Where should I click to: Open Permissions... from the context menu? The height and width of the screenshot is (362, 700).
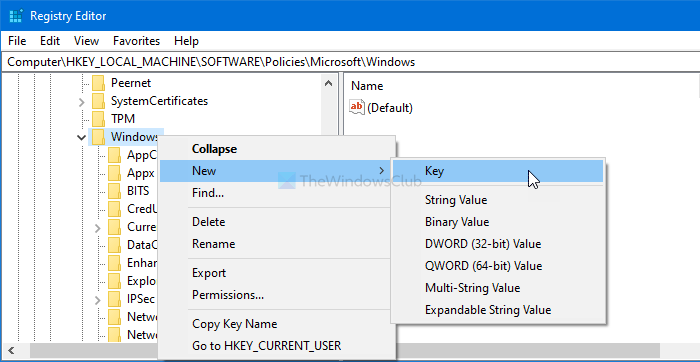278,295
